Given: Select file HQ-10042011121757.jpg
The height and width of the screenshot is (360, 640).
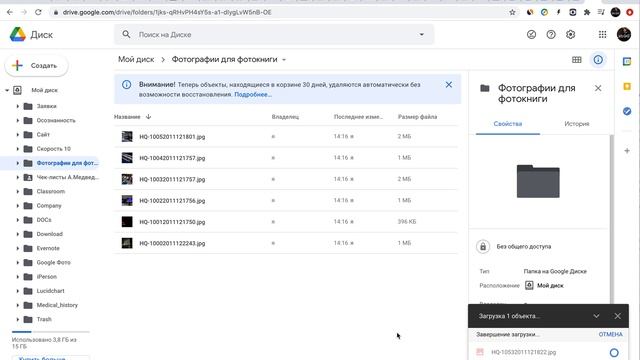Looking at the screenshot, I should tap(286, 158).
